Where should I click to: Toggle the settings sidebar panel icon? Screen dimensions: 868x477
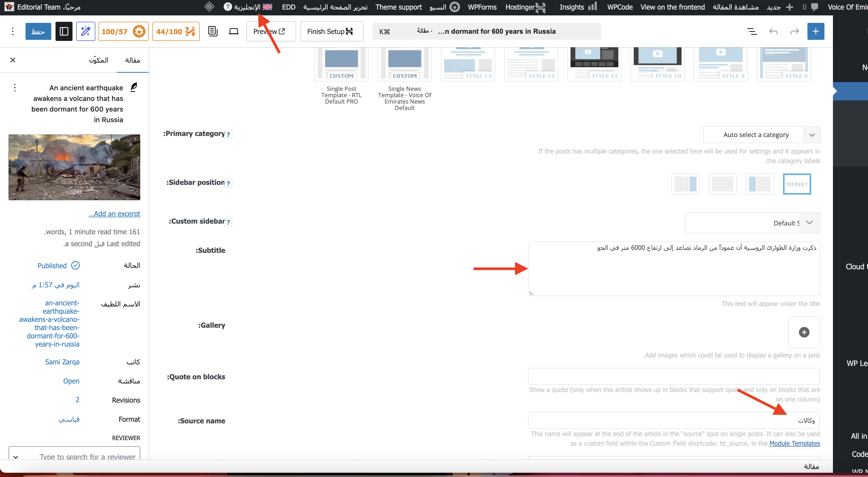64,31
